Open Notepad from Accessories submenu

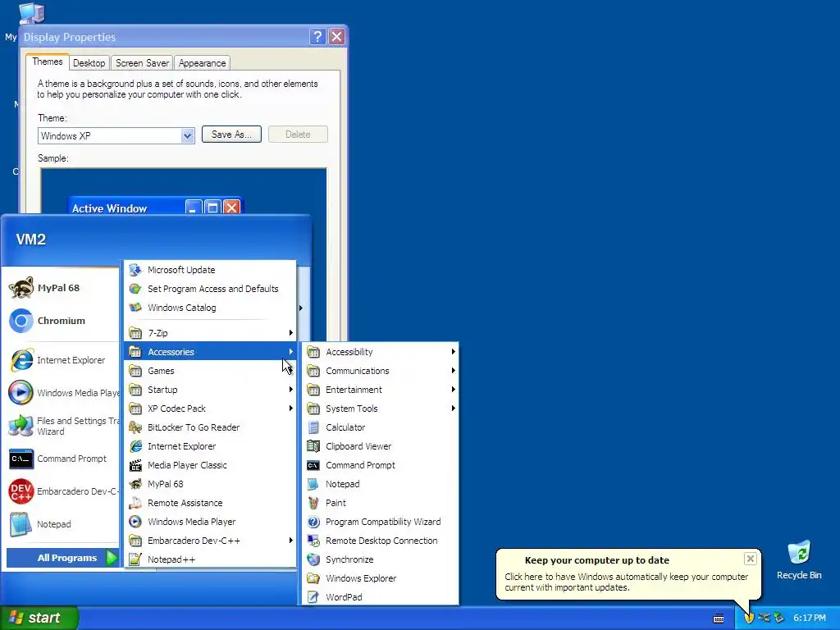click(380, 484)
